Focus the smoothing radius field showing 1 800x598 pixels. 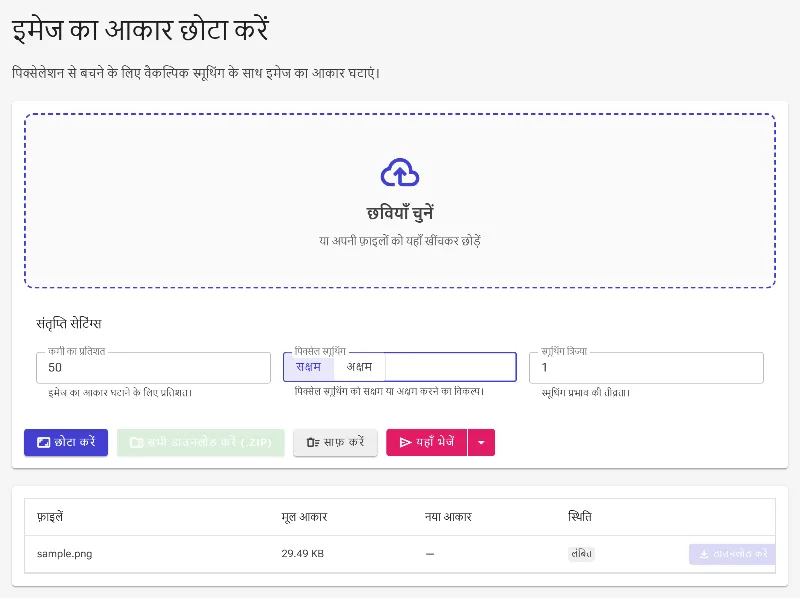646,367
